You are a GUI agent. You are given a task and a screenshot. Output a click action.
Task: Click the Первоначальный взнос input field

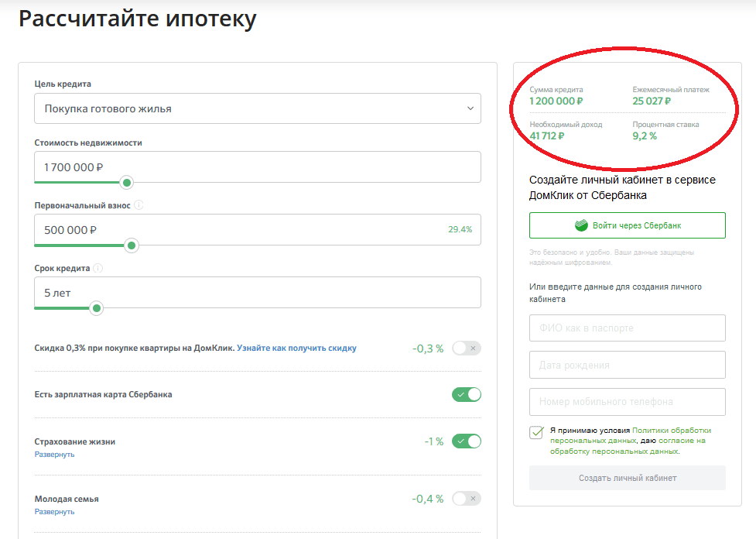point(258,230)
